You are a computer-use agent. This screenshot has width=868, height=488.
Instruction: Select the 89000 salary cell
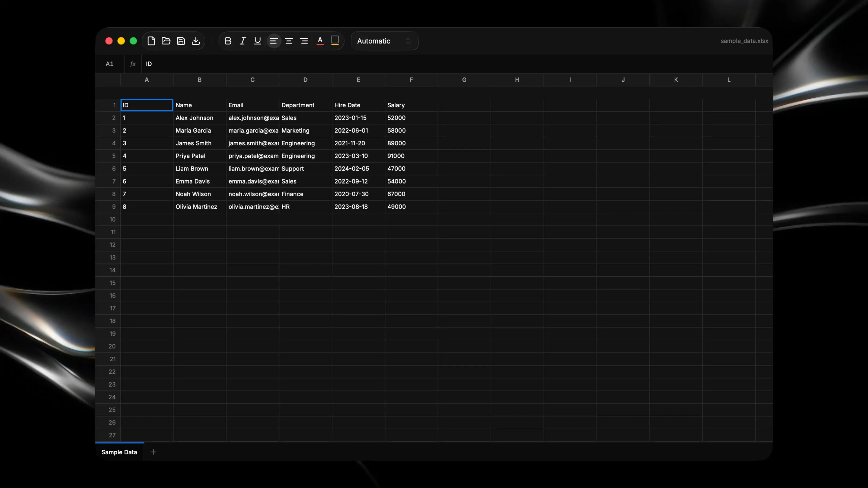(x=411, y=143)
